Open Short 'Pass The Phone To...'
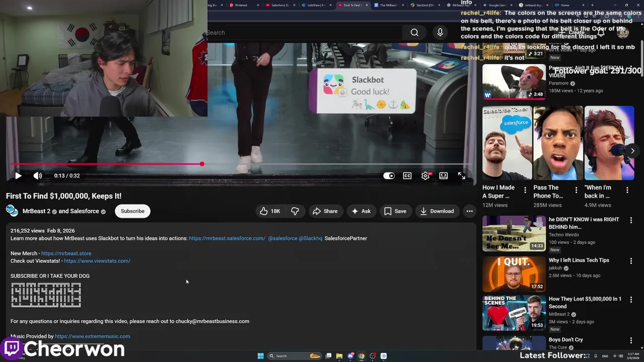The height and width of the screenshot is (362, 644). pos(558,143)
